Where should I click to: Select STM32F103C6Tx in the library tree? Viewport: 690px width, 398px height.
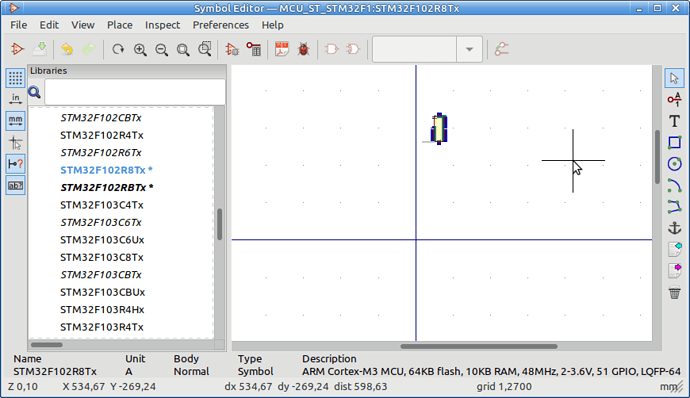point(101,222)
